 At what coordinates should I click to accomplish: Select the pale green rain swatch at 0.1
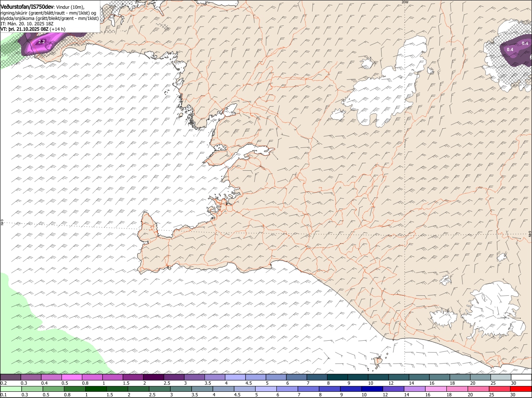[11, 389]
